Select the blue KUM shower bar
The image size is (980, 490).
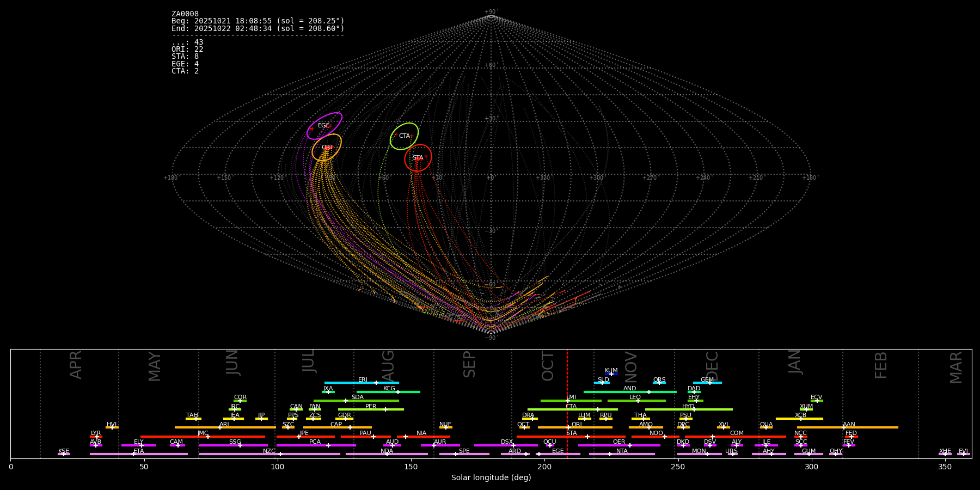611,374
